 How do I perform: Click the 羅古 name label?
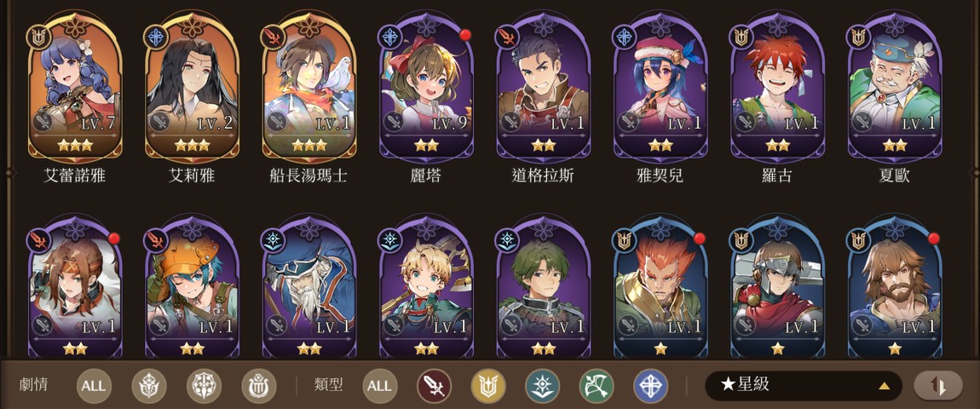click(777, 176)
